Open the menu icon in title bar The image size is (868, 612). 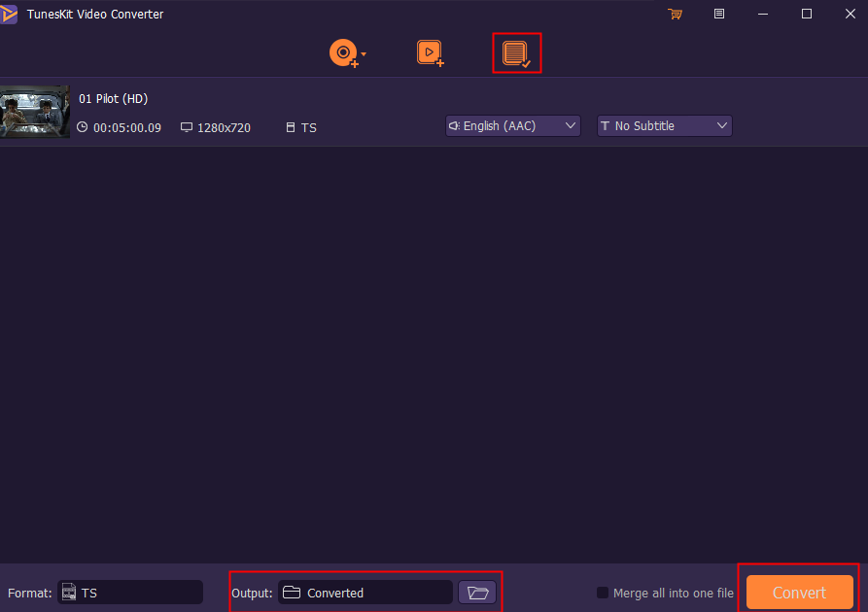[719, 14]
